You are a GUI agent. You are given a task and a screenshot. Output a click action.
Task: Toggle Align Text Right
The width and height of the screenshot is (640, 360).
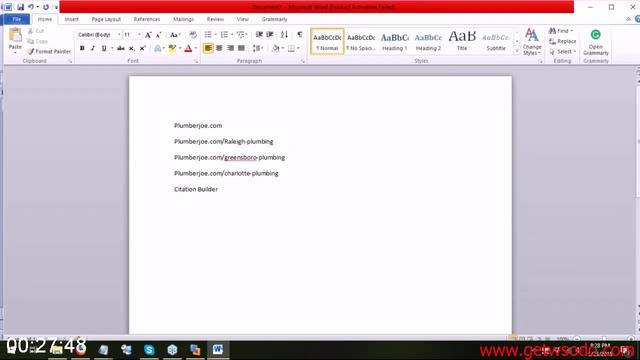pyautogui.click(x=230, y=49)
